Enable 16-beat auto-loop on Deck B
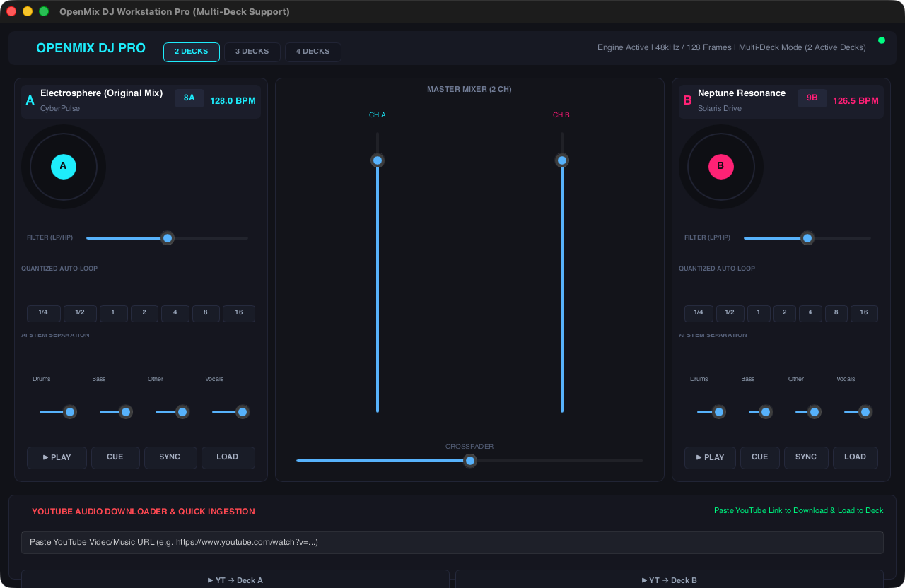Image resolution: width=905 pixels, height=588 pixels. (x=864, y=314)
